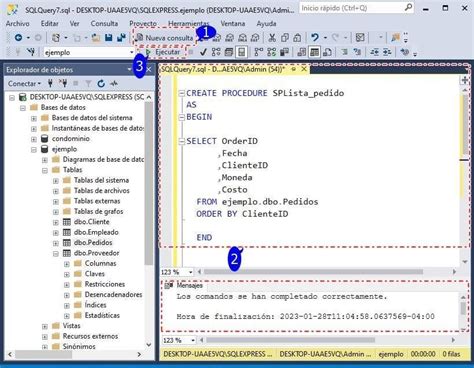Close the Explorador de objetos panel
The height and width of the screenshot is (368, 474).
coord(149,69)
